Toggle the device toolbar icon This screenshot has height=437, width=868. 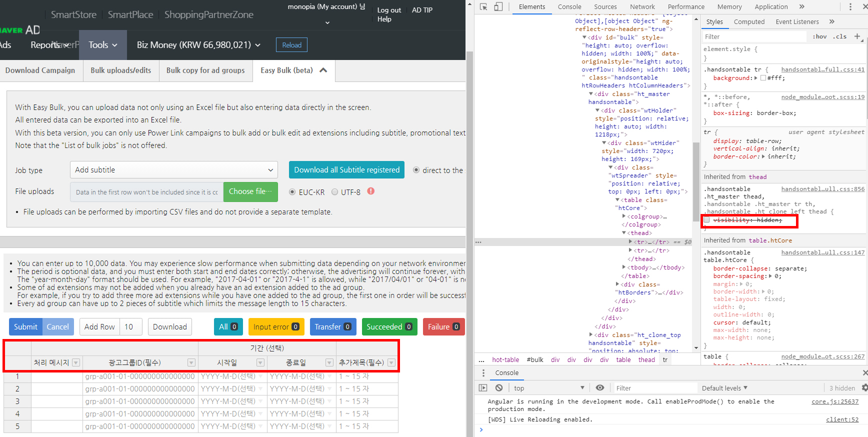[498, 6]
